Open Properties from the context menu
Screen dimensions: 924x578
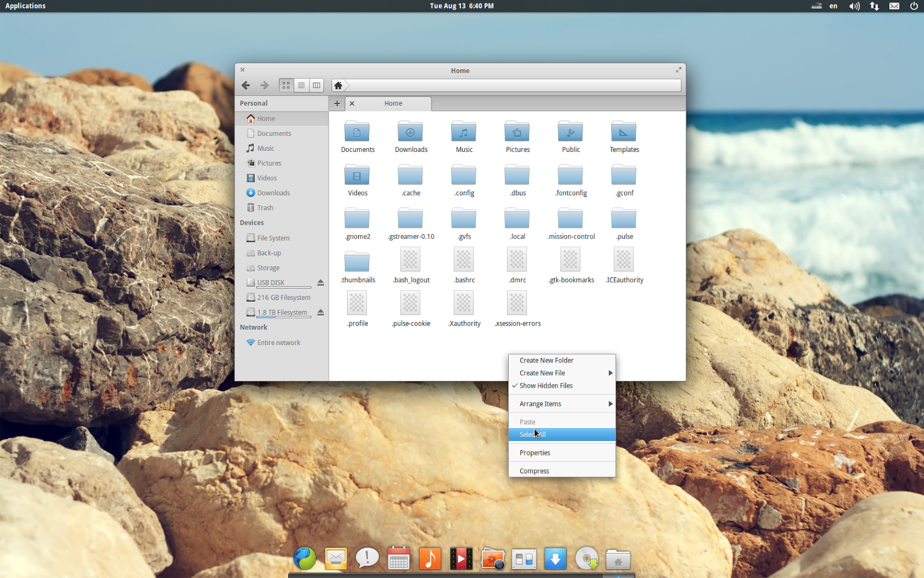tap(534, 453)
